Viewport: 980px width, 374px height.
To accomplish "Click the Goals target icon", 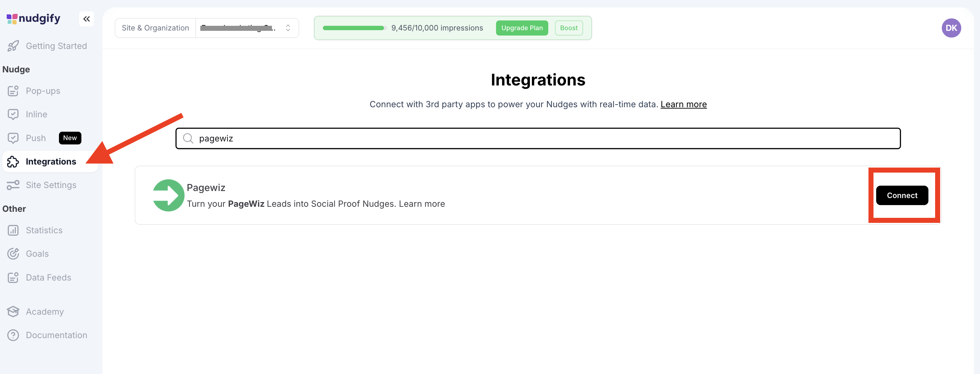I will coord(13,254).
